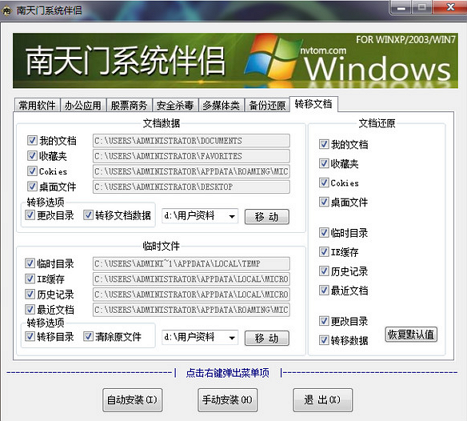
Task: Disable 转移文档数据 checkbox
Action: pyautogui.click(x=88, y=215)
